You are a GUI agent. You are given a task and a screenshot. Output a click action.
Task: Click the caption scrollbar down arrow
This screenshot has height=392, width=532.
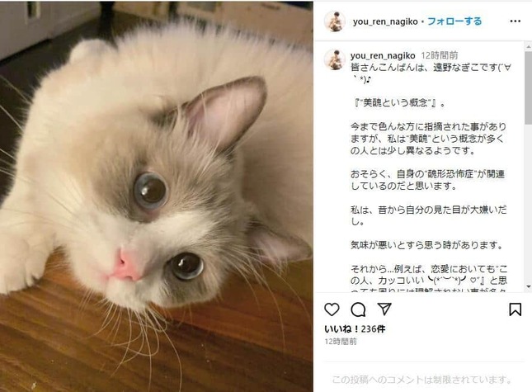[528, 287]
